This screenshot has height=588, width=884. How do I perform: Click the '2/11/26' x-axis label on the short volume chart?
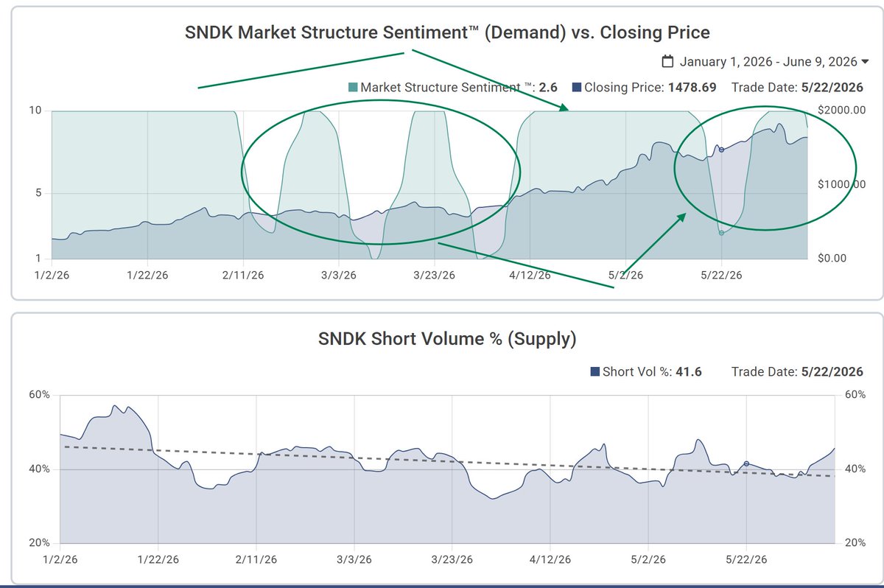(256, 560)
